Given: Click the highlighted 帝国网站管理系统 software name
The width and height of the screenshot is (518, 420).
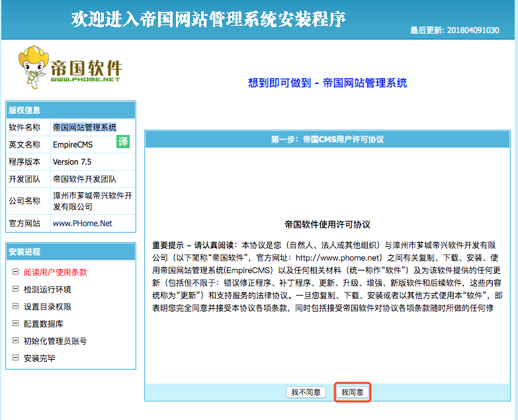Looking at the screenshot, I should (x=85, y=127).
